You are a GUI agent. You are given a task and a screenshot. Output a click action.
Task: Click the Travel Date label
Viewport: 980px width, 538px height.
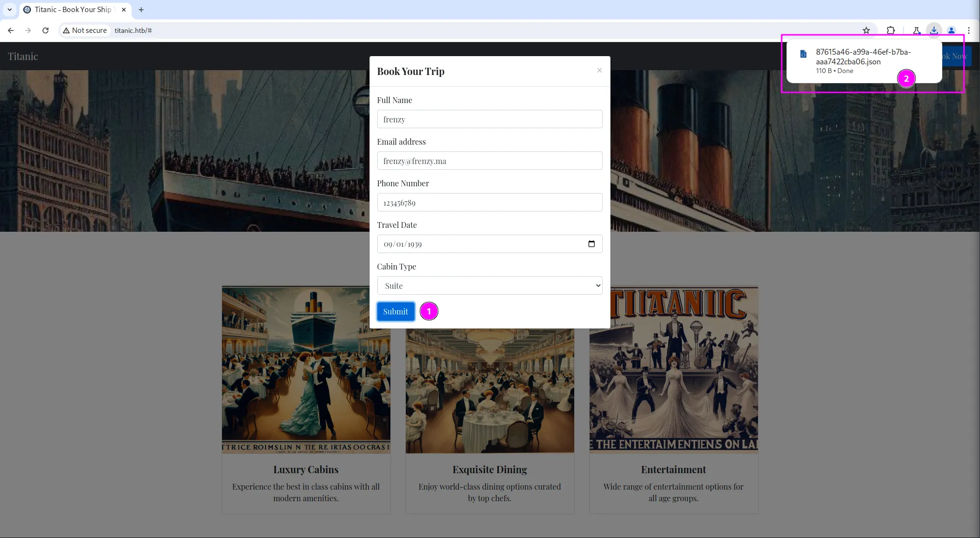[397, 225]
